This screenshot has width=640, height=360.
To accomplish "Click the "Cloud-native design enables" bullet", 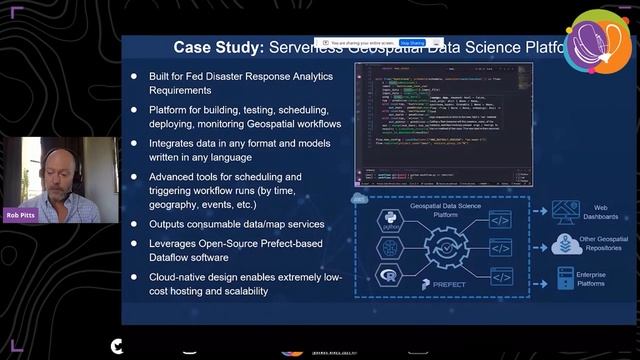I will [245, 284].
